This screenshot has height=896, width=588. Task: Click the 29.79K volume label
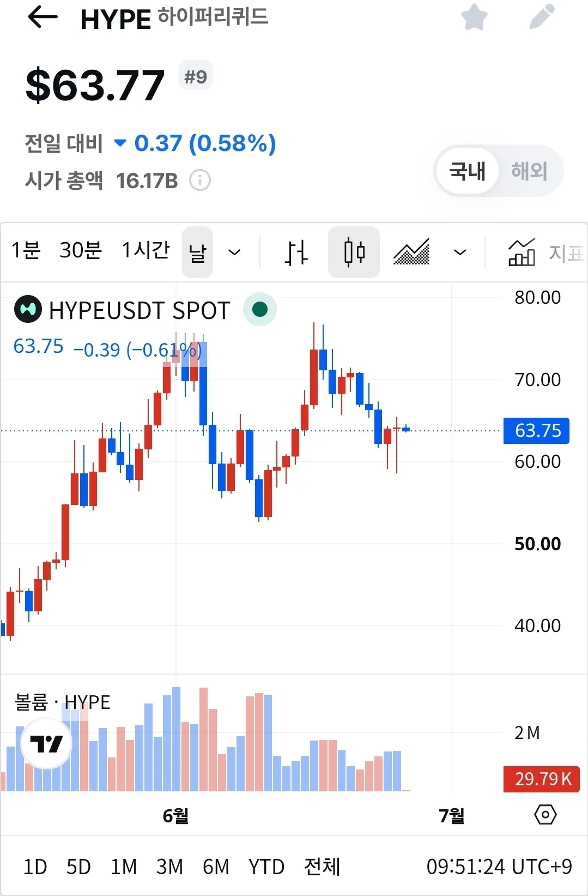point(542,779)
